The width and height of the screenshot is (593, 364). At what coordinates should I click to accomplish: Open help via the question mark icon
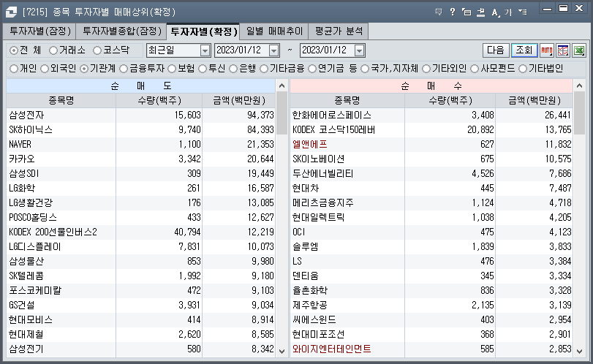tap(453, 12)
